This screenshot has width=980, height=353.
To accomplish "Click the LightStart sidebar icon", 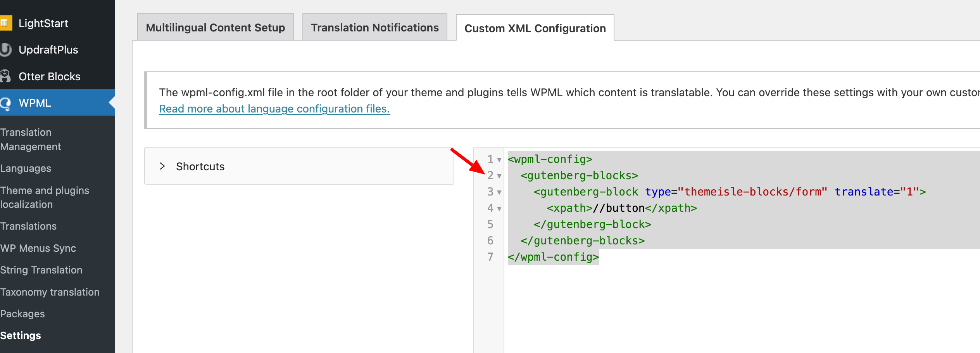I will [5, 23].
